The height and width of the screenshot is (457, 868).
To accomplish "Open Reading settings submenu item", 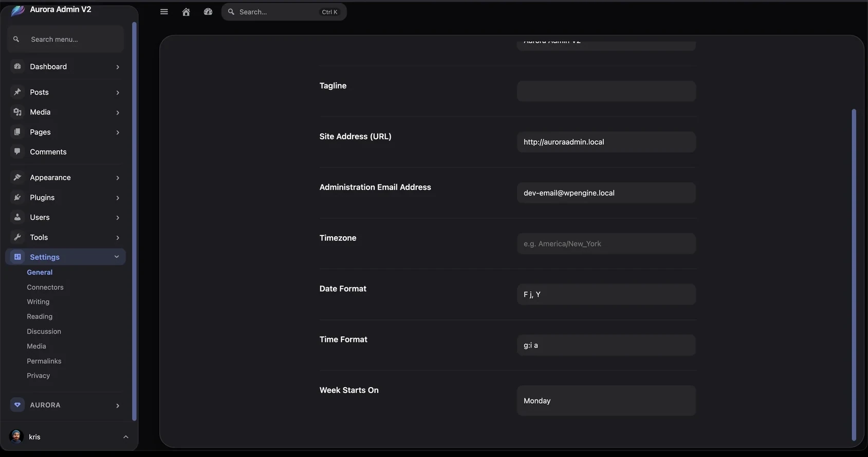I will tap(40, 316).
